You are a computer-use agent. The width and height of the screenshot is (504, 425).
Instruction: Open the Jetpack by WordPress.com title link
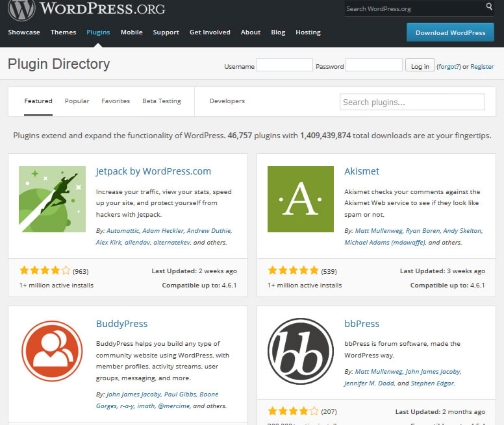click(x=153, y=171)
